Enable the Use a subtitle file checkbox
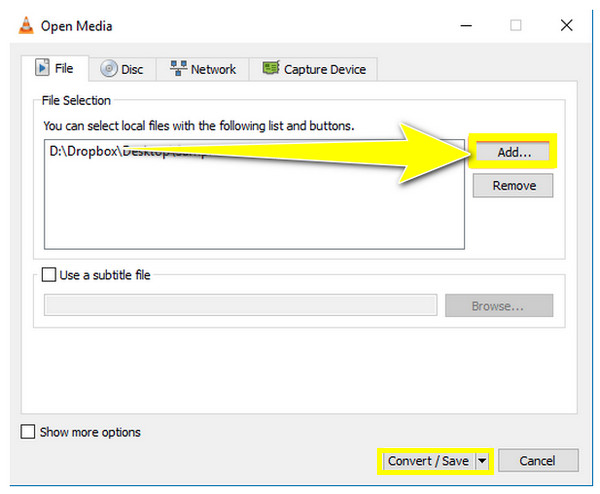600x494 pixels. [49, 275]
